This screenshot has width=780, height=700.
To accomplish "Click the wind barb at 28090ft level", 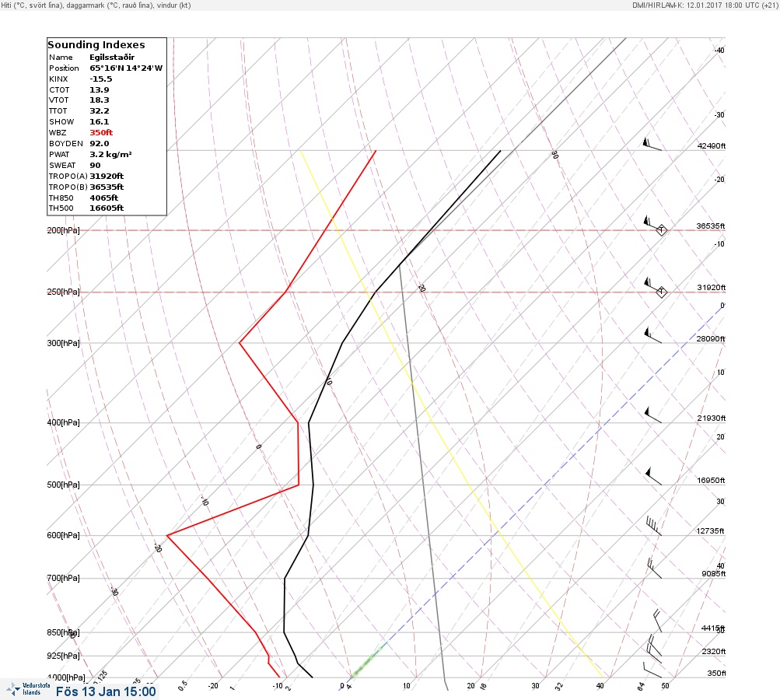I will (652, 335).
